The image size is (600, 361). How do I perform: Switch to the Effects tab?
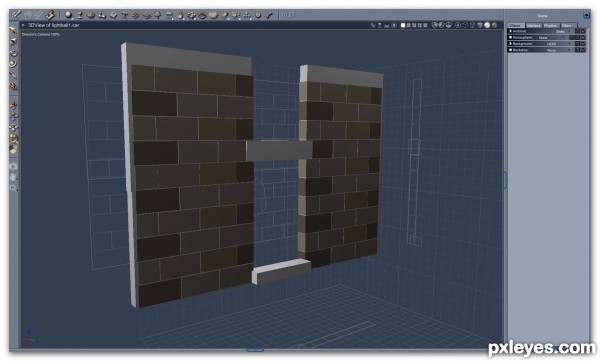[516, 25]
